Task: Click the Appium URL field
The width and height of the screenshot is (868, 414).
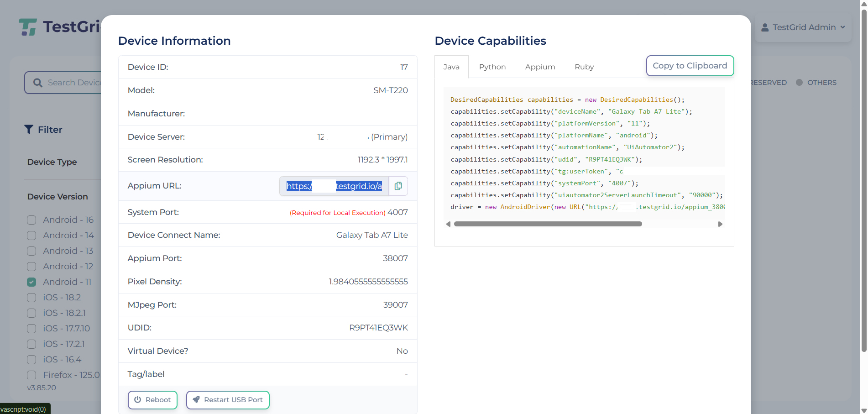Action: tap(334, 186)
